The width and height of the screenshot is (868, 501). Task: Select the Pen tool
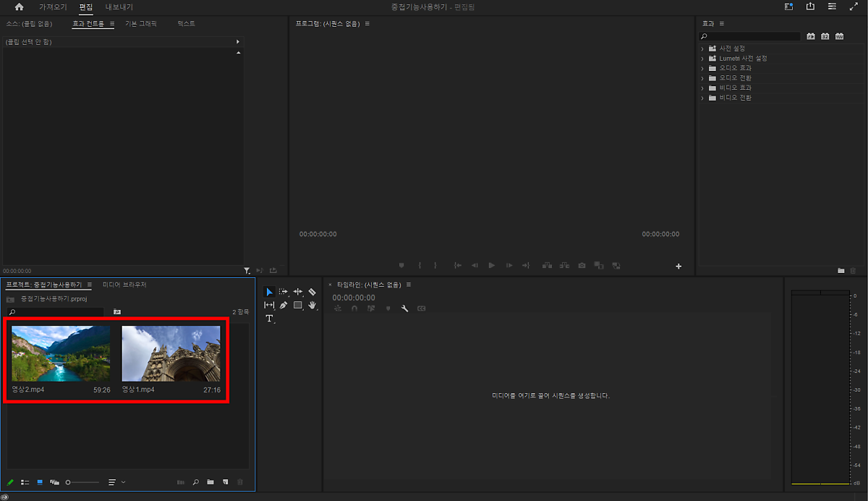284,306
